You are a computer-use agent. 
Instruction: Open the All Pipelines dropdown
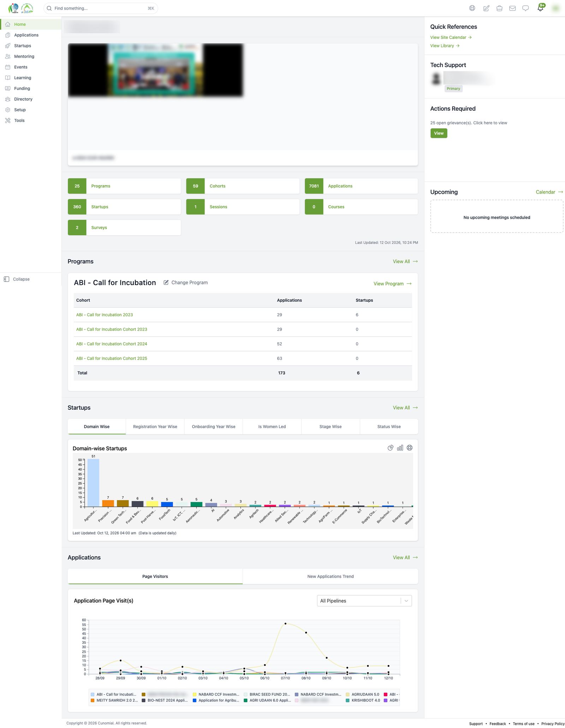point(364,601)
